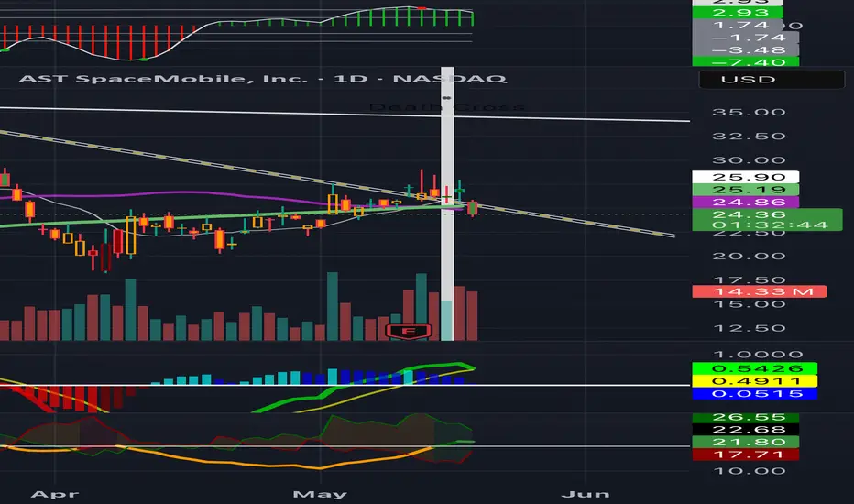Viewport: 854px width, 504px height.
Task: Click the faint Death Cross label
Action: [x=446, y=107]
